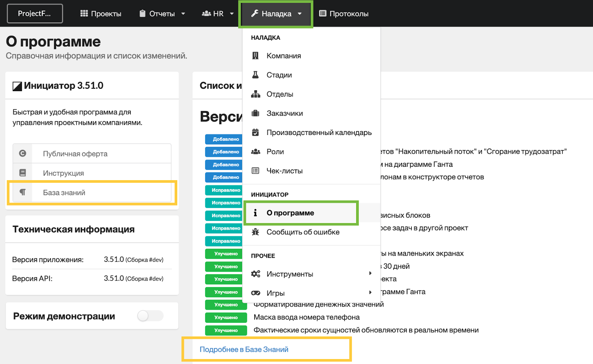Click the flask icon for Стадии
The width and height of the screenshot is (593, 364).
(x=255, y=75)
